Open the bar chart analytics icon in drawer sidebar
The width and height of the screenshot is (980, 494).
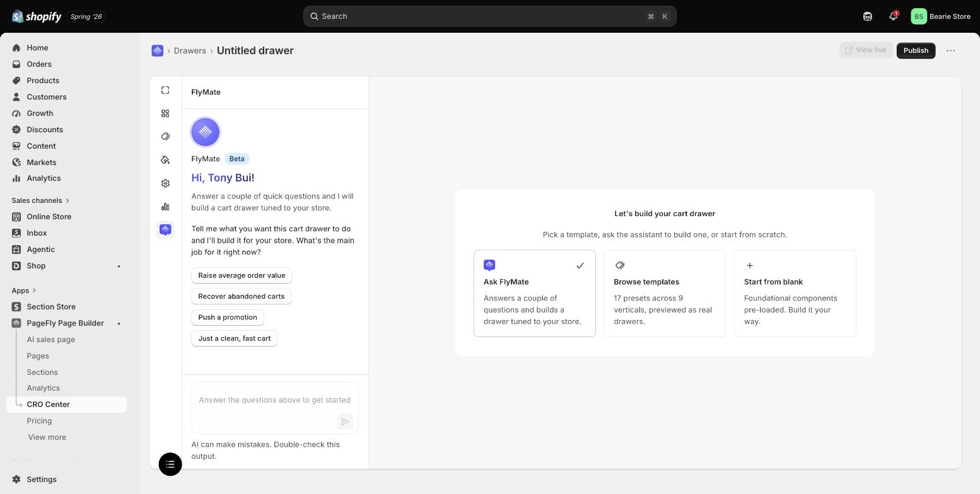tap(165, 207)
